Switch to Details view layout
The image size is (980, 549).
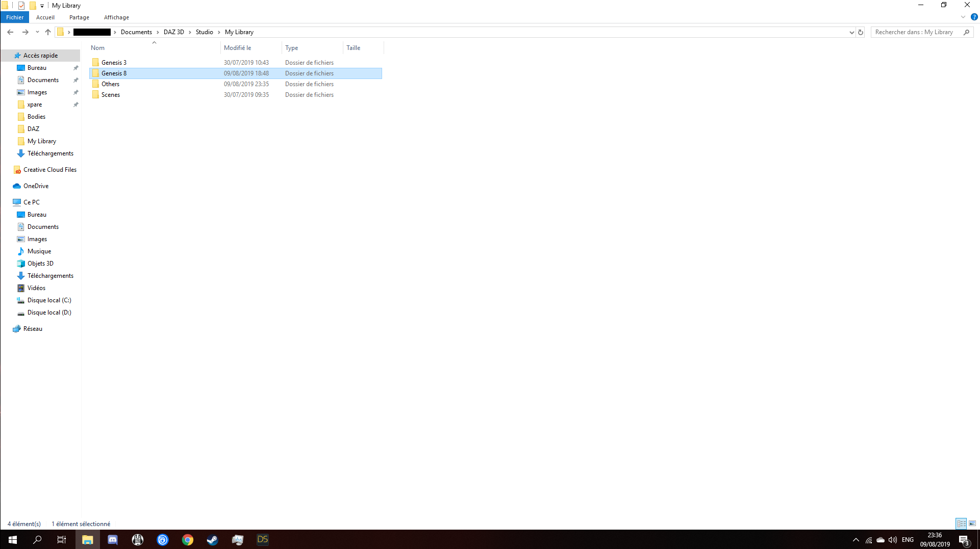[x=961, y=524]
